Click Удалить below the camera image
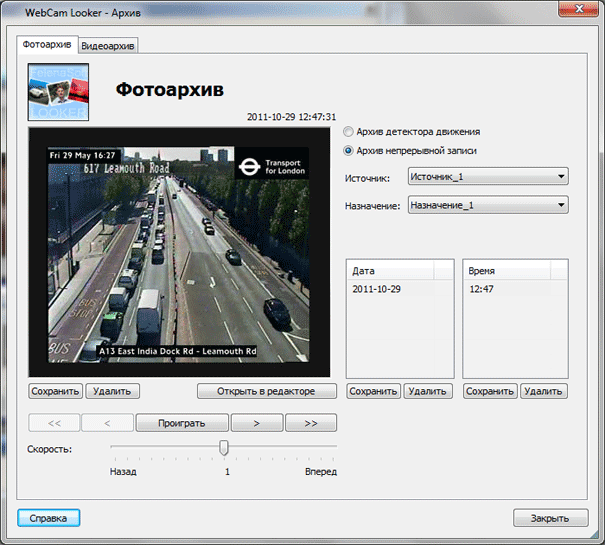Viewport: 605px width, 545px height. point(112,391)
